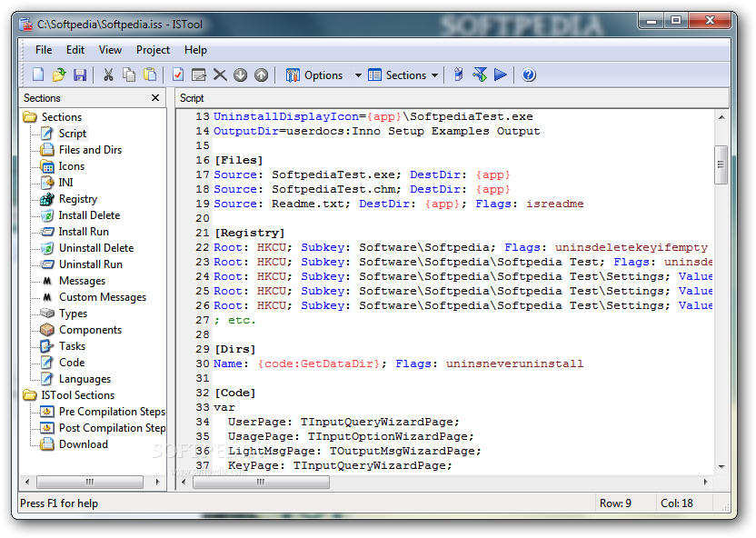Click the Row: 9 status bar entry

click(x=615, y=503)
